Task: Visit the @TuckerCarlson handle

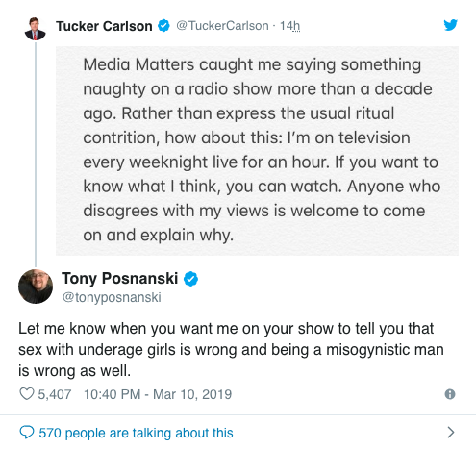Action: coord(222,26)
